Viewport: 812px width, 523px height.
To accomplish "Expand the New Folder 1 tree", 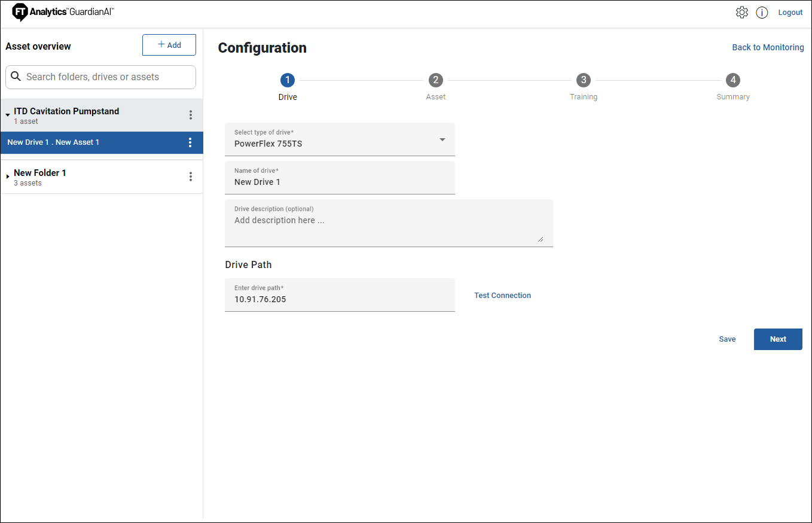I will pyautogui.click(x=8, y=177).
